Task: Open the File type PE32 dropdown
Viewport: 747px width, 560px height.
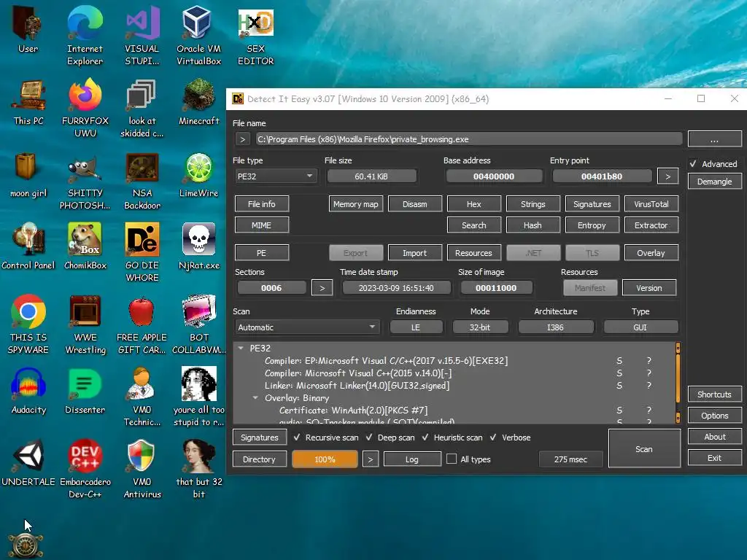Action: 275,176
